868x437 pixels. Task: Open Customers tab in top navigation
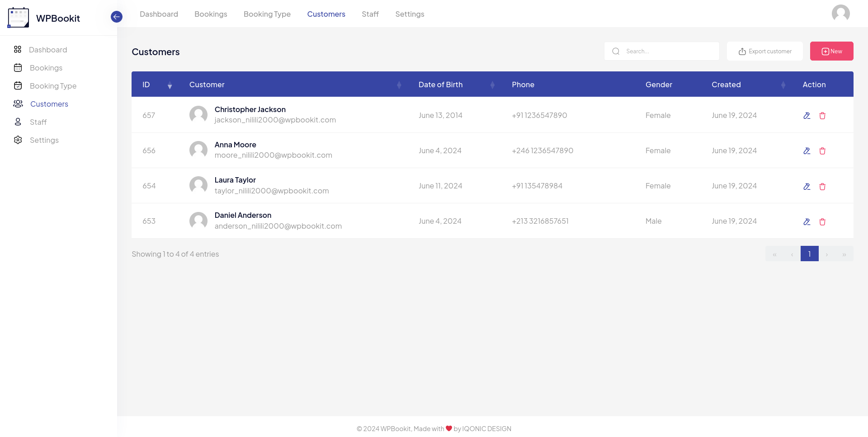pyautogui.click(x=326, y=14)
